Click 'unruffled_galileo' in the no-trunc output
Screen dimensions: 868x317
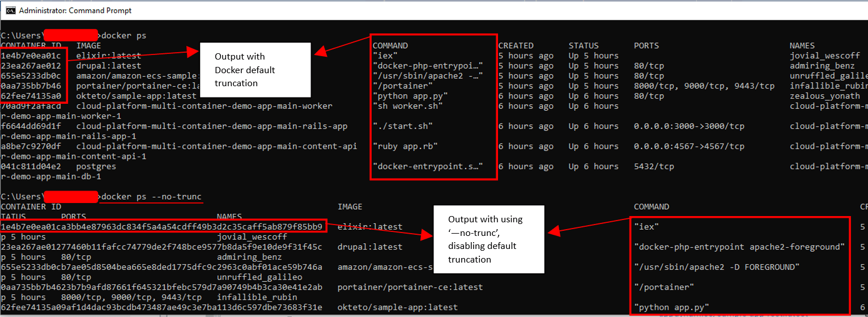(x=259, y=277)
